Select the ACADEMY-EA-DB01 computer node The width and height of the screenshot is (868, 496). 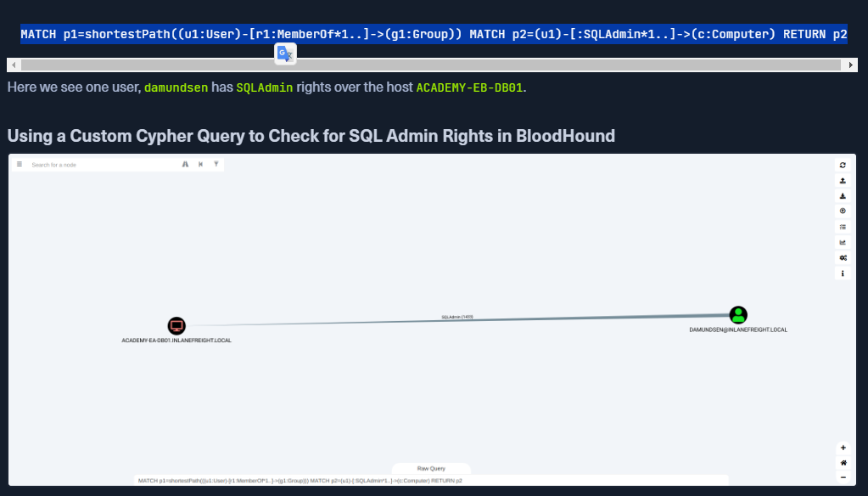click(176, 325)
